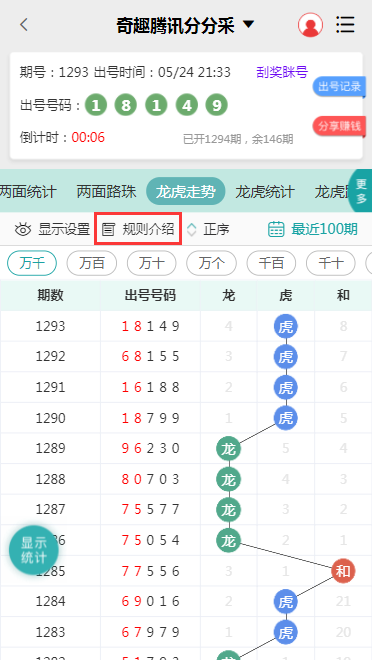Click the 刮奖眯号 link

[282, 72]
